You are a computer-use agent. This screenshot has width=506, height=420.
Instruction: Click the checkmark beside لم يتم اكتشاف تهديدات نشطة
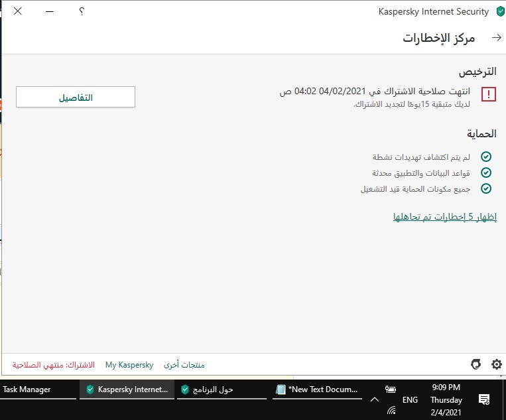[486, 157]
